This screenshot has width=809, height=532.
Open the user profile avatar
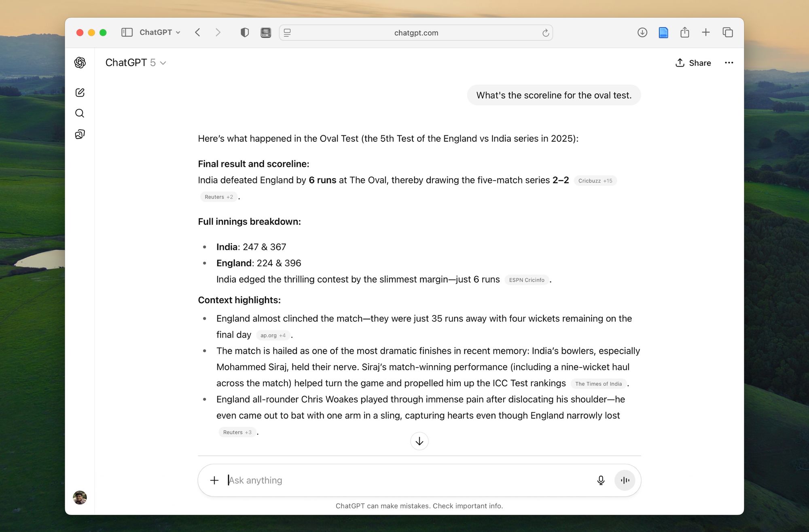coord(80,497)
